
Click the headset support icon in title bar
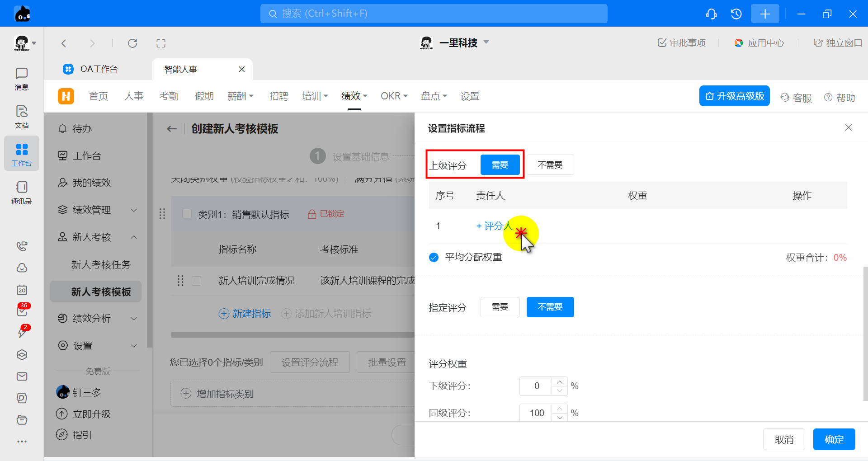pos(711,14)
